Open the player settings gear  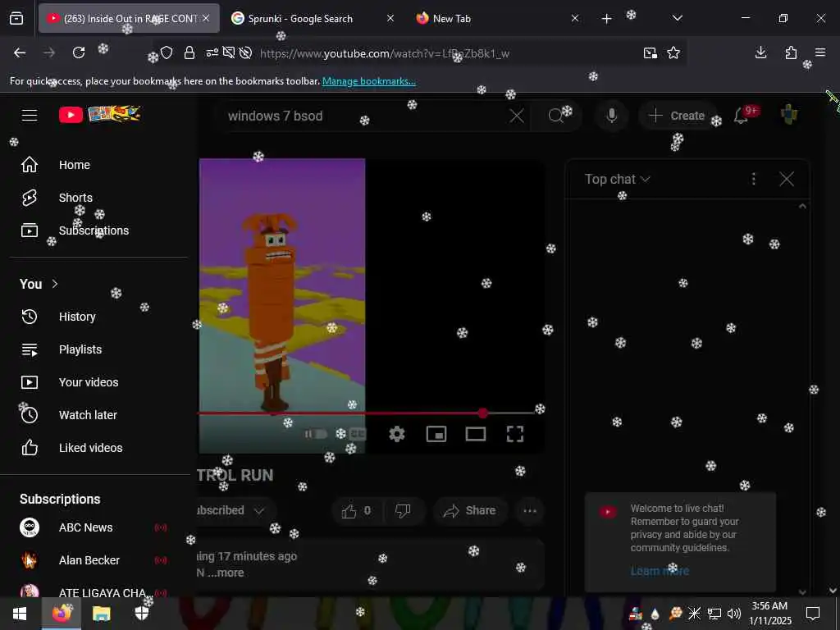(397, 434)
